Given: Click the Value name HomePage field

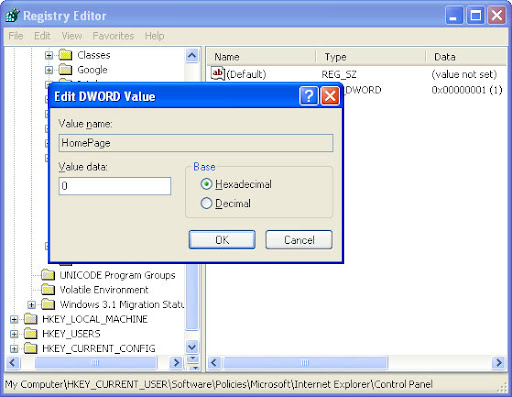Looking at the screenshot, I should (196, 143).
